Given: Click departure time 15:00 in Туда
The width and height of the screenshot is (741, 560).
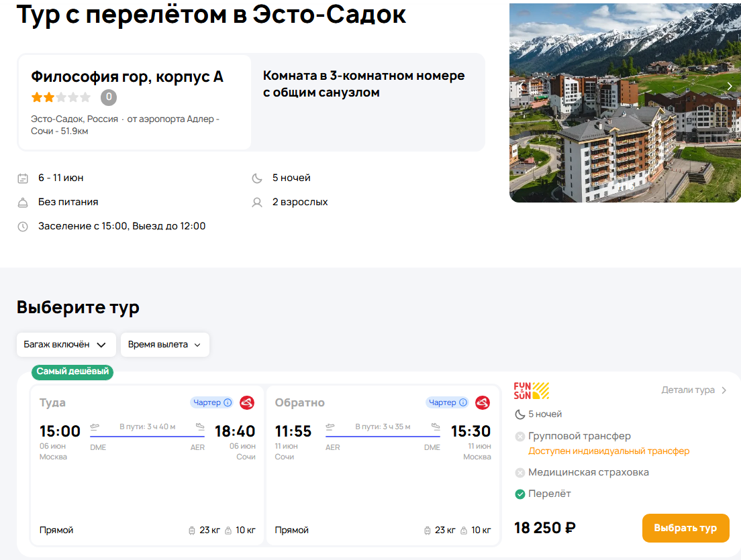Looking at the screenshot, I should point(60,431).
